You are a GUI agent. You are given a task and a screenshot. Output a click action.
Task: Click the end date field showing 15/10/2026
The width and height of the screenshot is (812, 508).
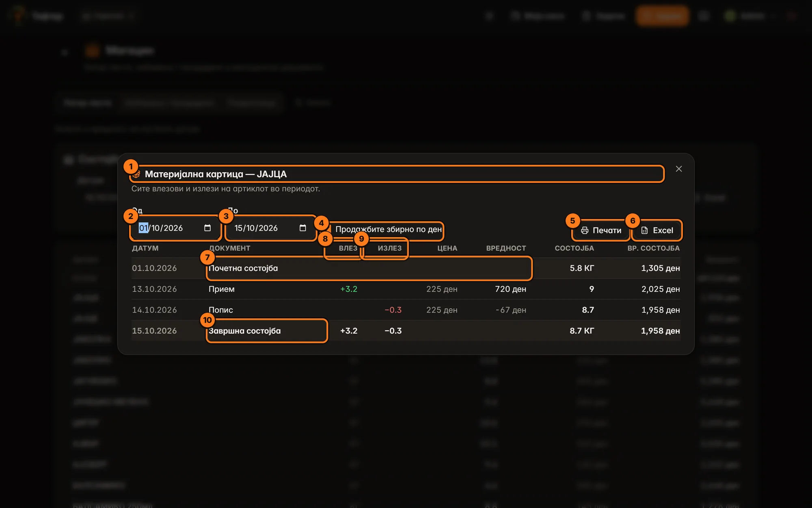[270, 228]
